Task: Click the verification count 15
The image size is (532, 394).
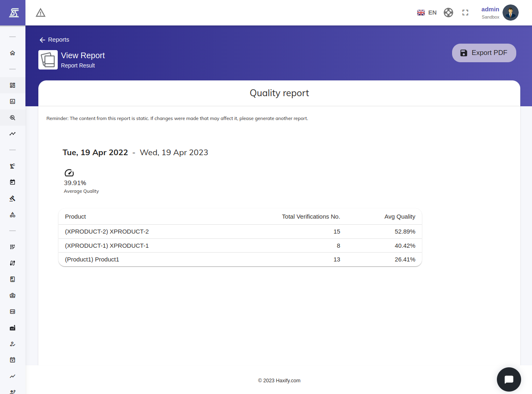Action: point(337,232)
